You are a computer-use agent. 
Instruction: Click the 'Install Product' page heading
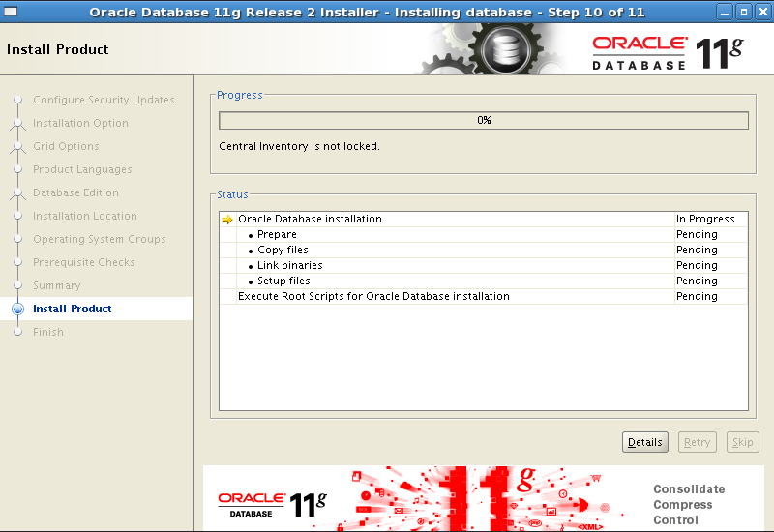click(58, 49)
